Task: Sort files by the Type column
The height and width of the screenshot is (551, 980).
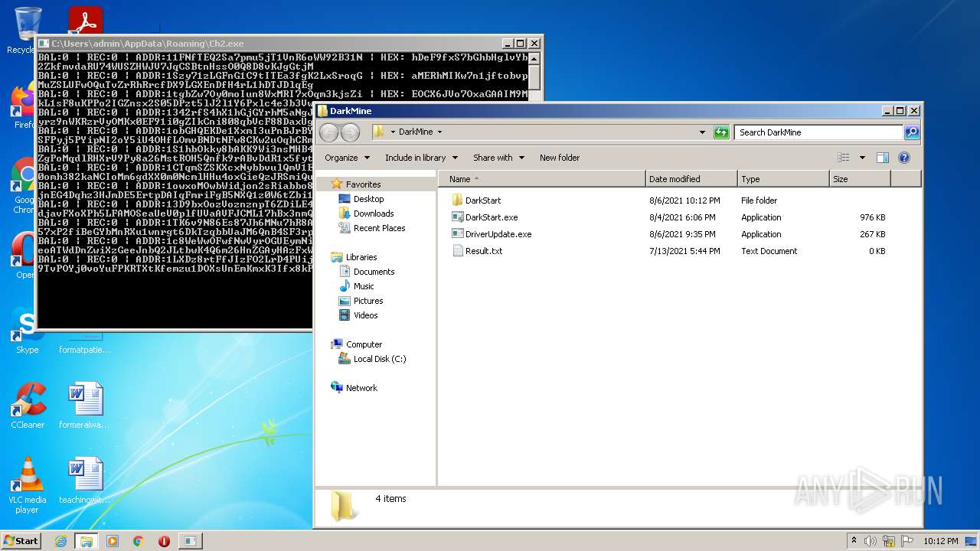Action: click(x=784, y=179)
